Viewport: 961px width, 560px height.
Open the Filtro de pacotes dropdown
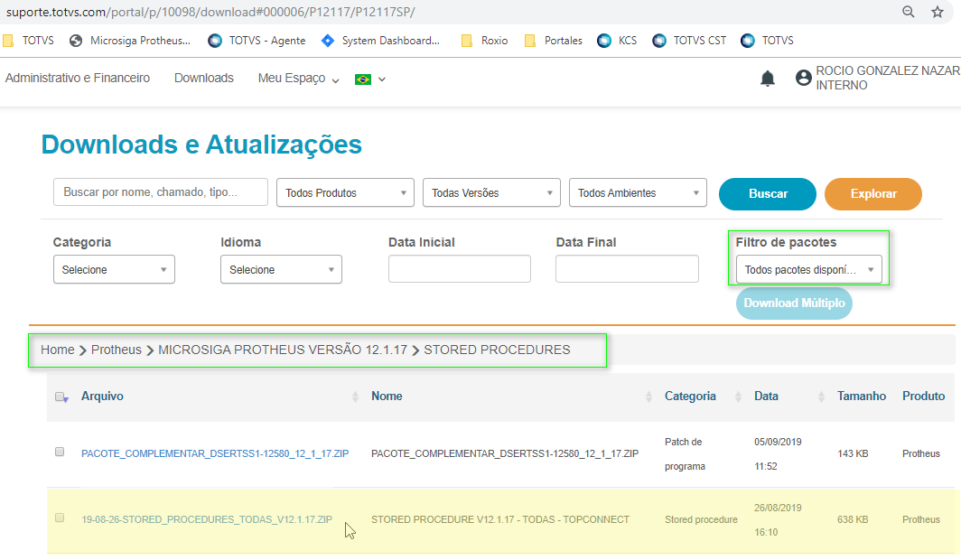(x=809, y=269)
